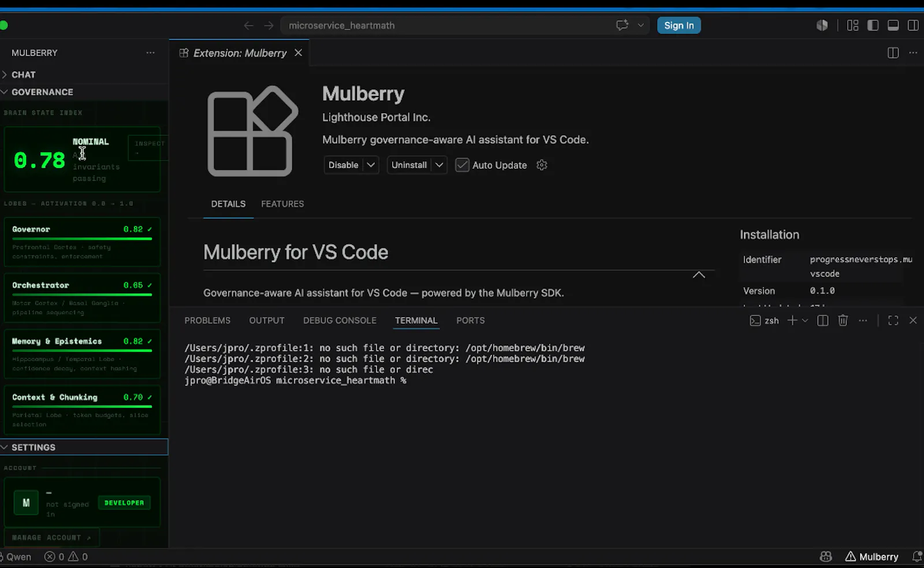
Task: Expand the CHAT section
Action: (x=84, y=75)
